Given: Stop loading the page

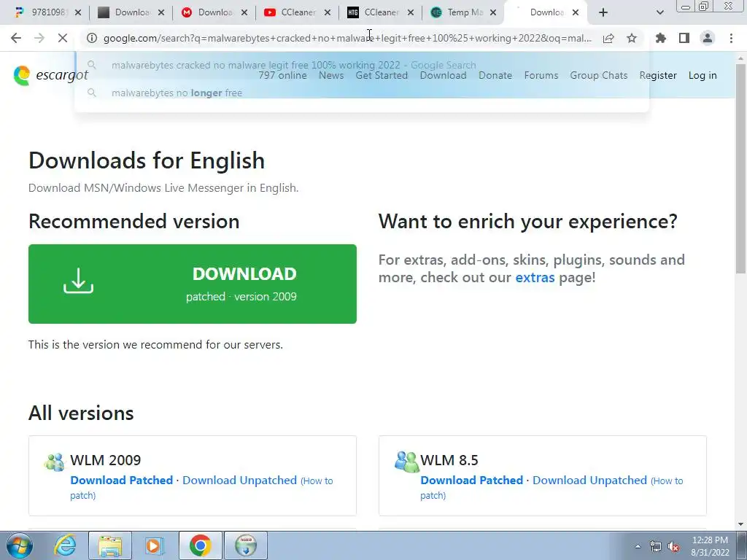Looking at the screenshot, I should (63, 38).
